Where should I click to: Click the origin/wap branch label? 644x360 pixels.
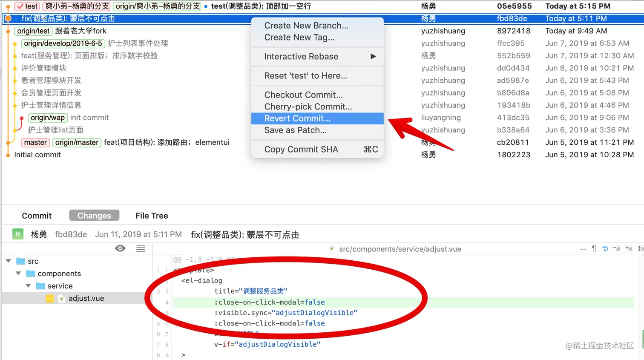click(48, 118)
